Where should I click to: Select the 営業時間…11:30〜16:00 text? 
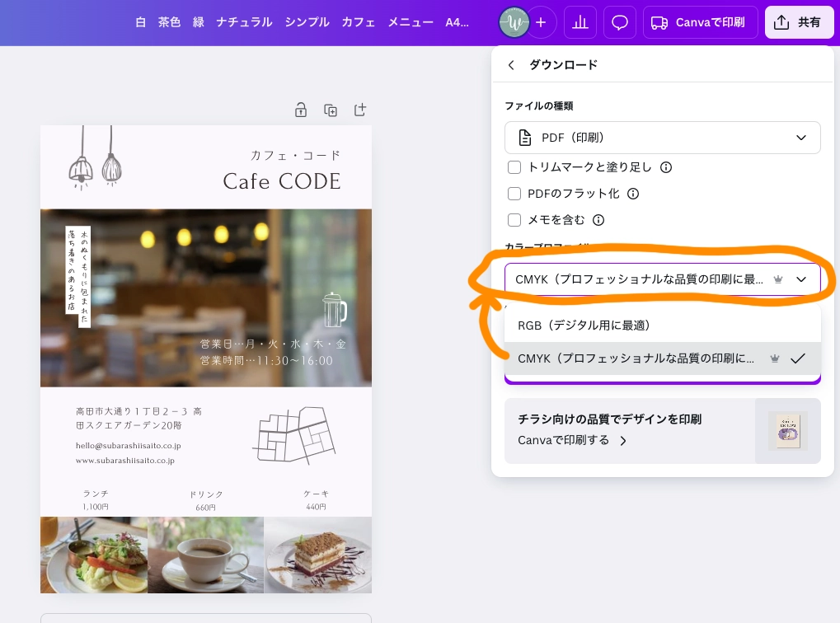point(266,360)
